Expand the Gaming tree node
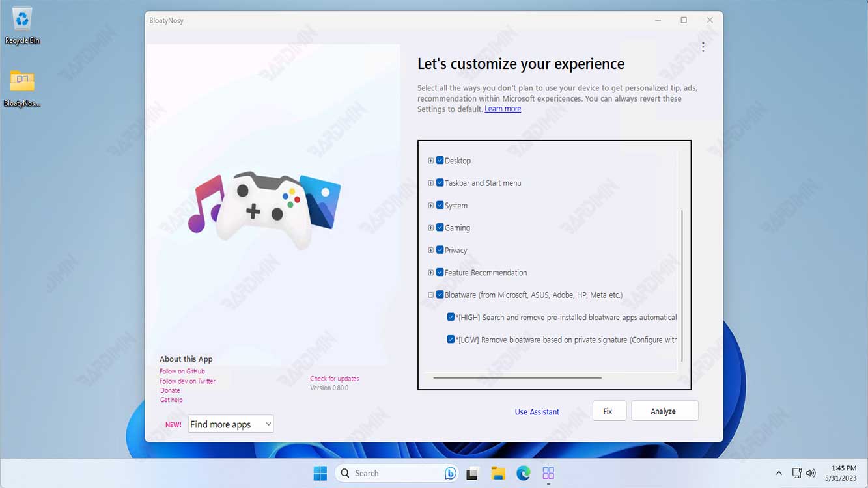 (x=430, y=228)
